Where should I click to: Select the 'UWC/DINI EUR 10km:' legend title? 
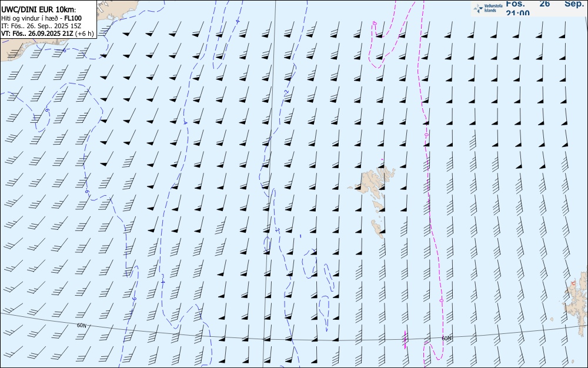(x=38, y=10)
